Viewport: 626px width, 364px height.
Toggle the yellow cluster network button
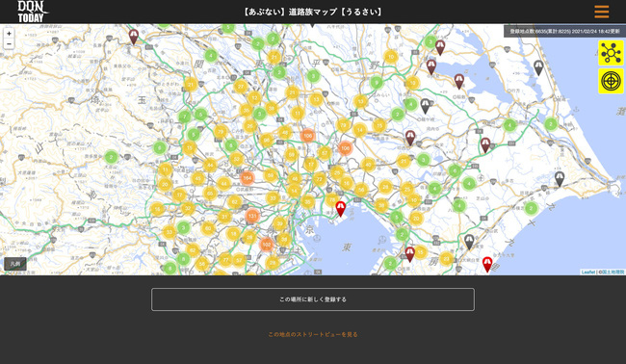point(611,53)
